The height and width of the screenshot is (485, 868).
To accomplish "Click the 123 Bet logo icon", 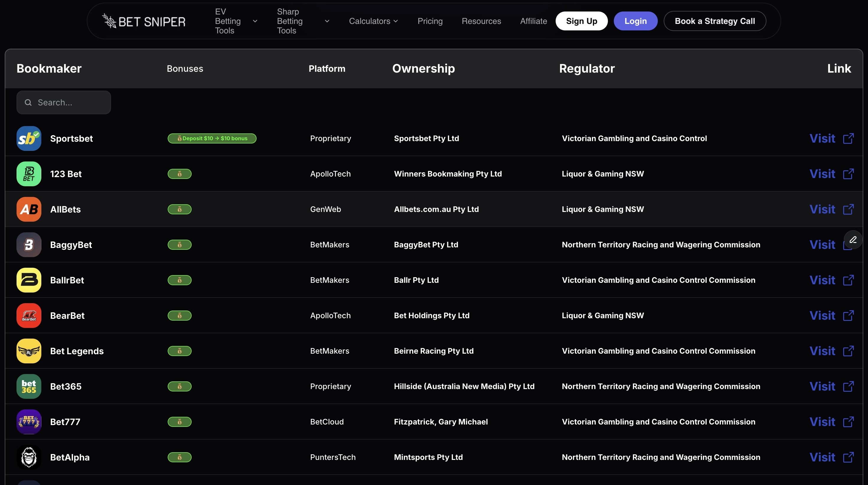I will [x=29, y=174].
